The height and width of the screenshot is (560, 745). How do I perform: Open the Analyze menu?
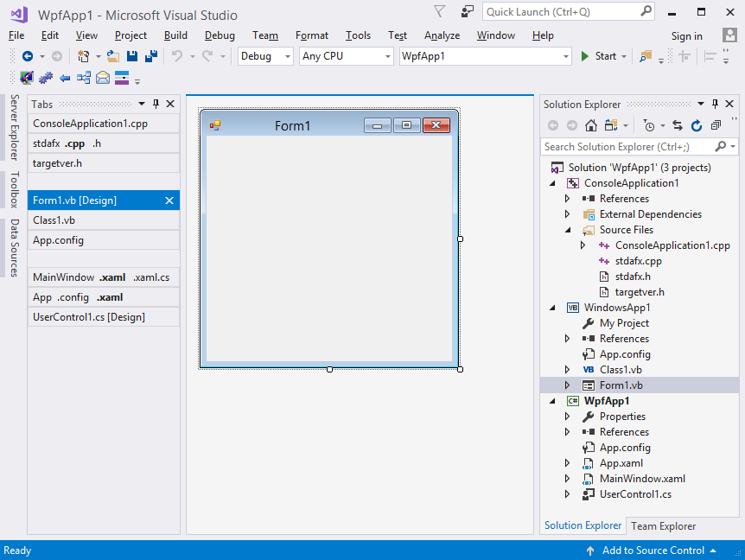point(442,35)
